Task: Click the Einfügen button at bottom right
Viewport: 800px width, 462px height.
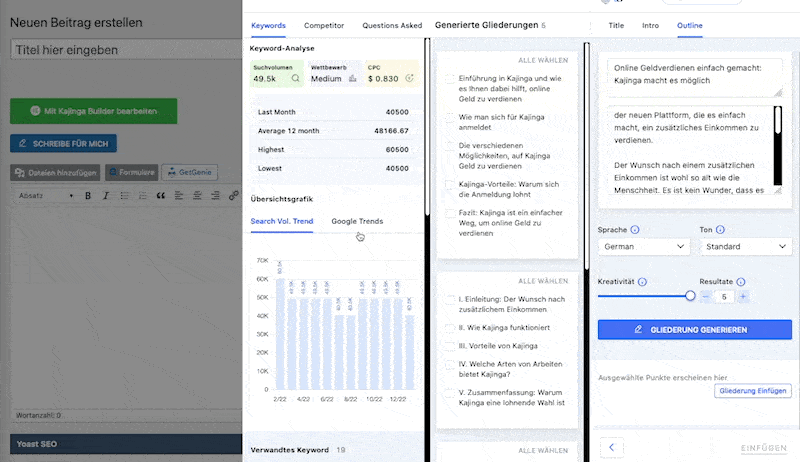Action: coord(764,448)
